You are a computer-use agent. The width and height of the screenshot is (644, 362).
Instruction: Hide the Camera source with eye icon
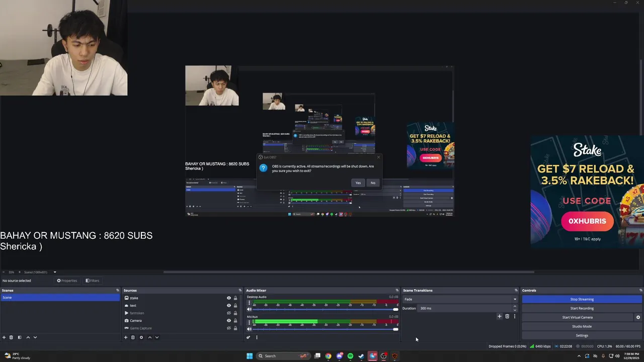(x=229, y=321)
